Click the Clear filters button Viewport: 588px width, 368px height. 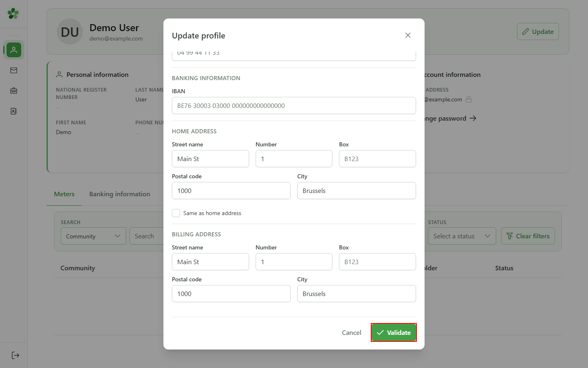pos(528,236)
